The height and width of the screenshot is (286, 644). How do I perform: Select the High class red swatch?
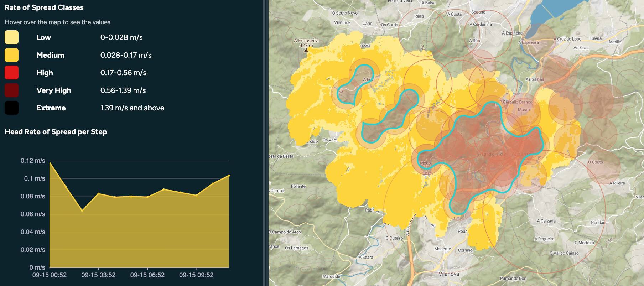pos(11,73)
